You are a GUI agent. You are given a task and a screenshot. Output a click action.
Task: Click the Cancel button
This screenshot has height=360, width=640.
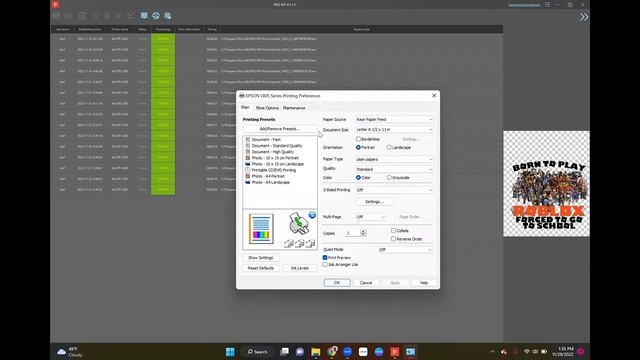366,282
